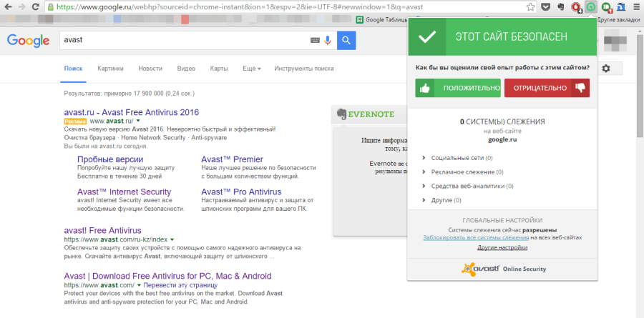The height and width of the screenshot is (318, 644).
Task: Toggle the Avast Online Security extension icon
Action: 590,7
